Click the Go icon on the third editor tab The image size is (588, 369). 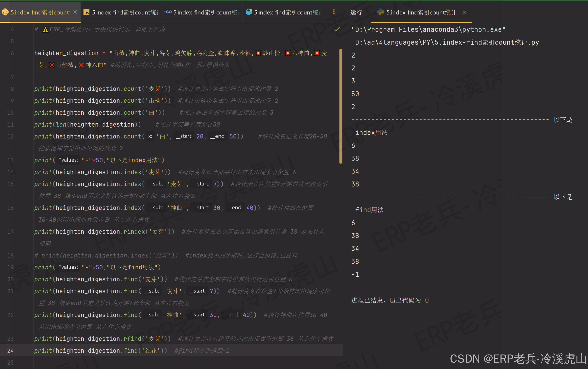168,12
